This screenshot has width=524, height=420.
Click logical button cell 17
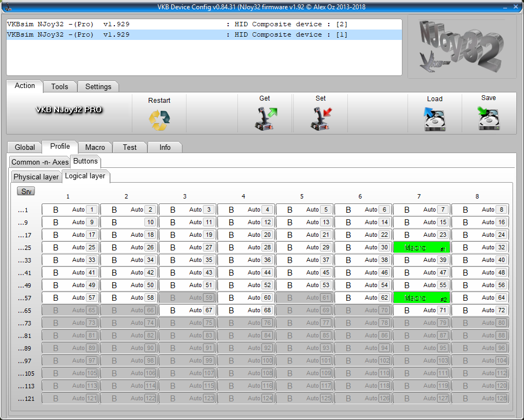coord(71,235)
